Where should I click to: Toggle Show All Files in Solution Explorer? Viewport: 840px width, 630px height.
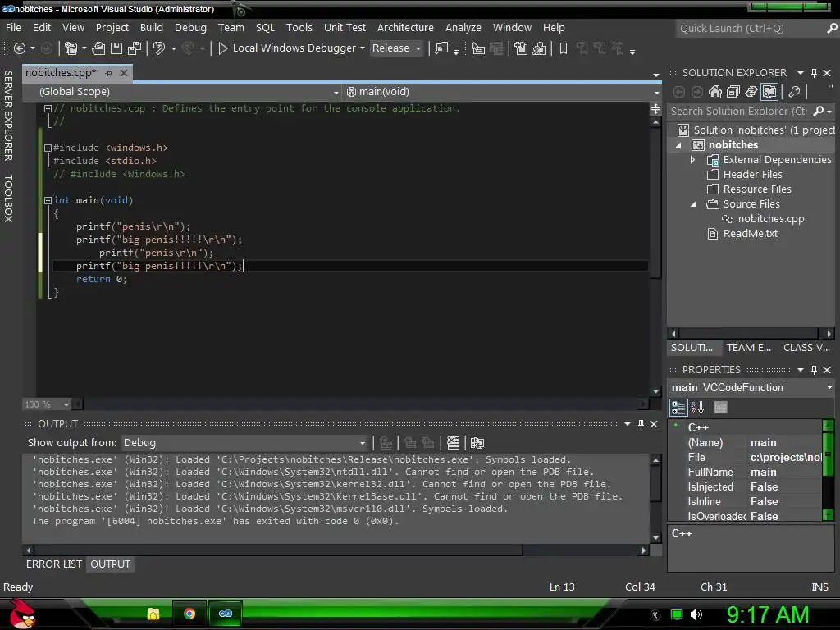769,92
